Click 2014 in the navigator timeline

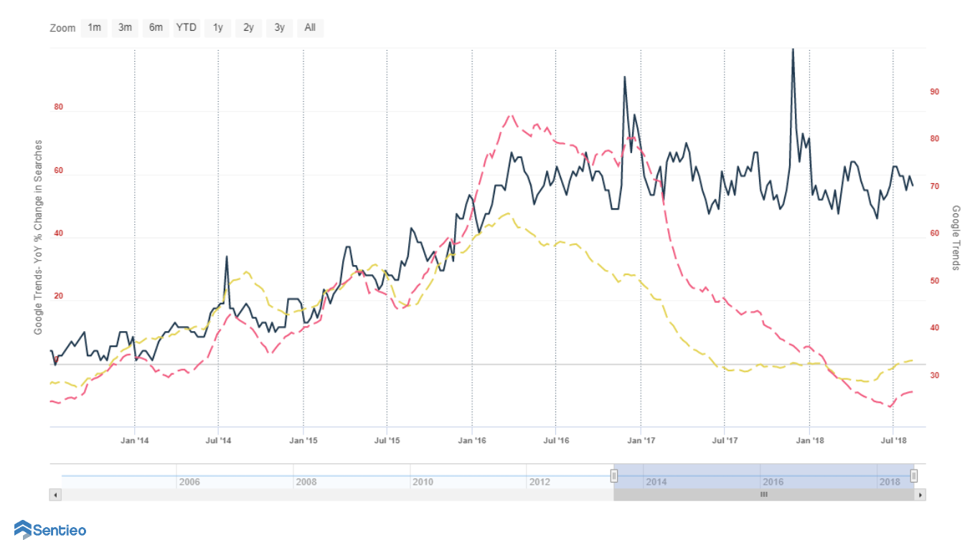(656, 482)
